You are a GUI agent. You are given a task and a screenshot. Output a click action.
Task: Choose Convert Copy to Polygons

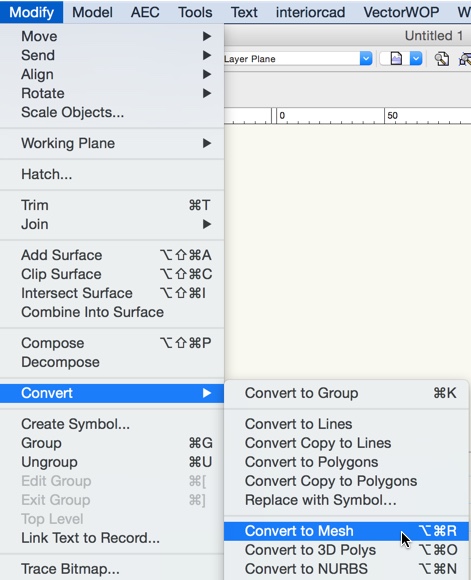point(346,481)
